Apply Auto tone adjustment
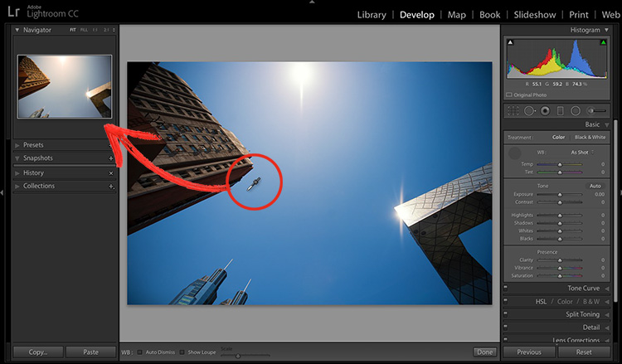Screen dimensions: 622x364 (595, 186)
